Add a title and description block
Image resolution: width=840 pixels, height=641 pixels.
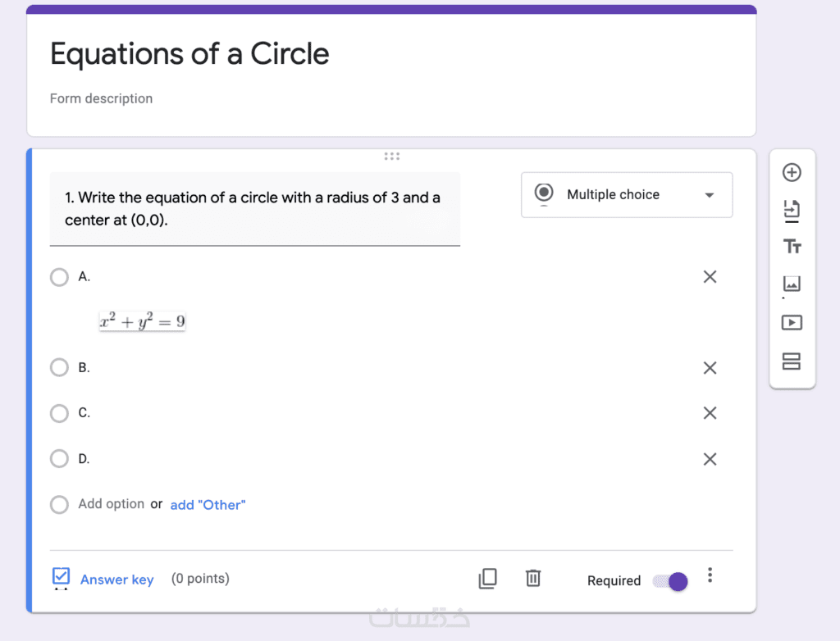[x=792, y=247]
